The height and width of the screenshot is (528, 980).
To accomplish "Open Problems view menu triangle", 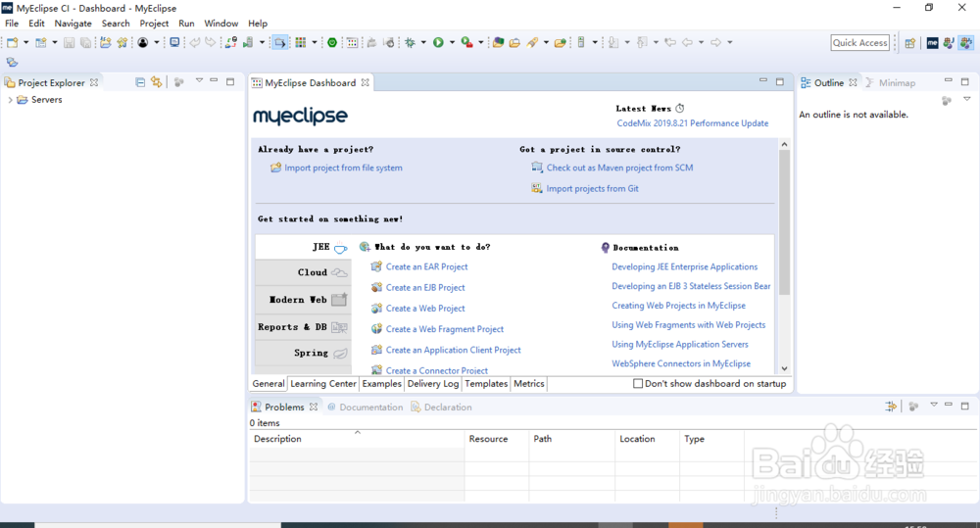I will 934,405.
